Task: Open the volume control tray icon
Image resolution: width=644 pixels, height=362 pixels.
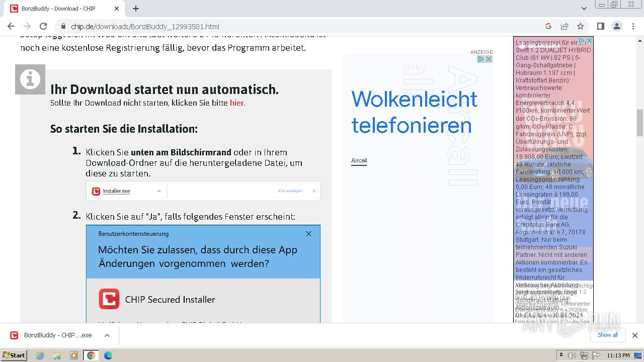Action: (x=572, y=355)
